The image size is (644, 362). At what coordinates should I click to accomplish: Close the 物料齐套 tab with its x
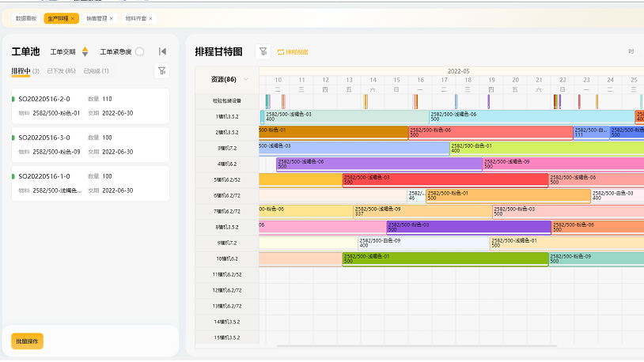151,18
